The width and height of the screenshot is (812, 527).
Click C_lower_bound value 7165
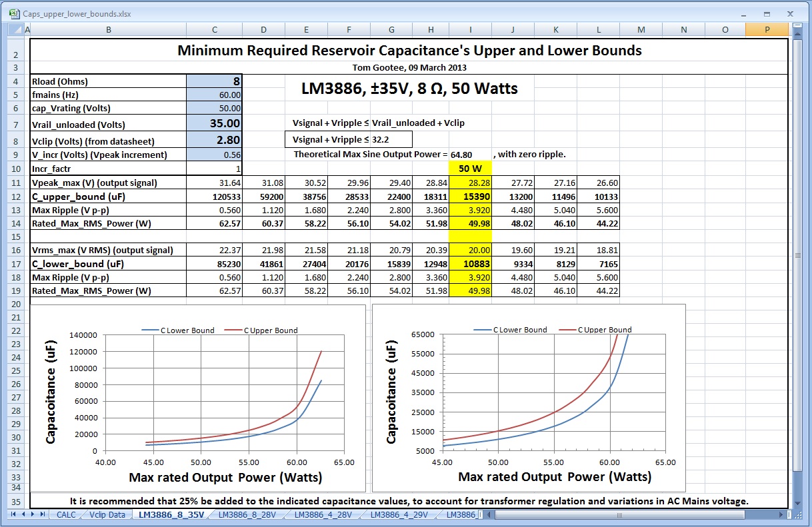(x=598, y=264)
